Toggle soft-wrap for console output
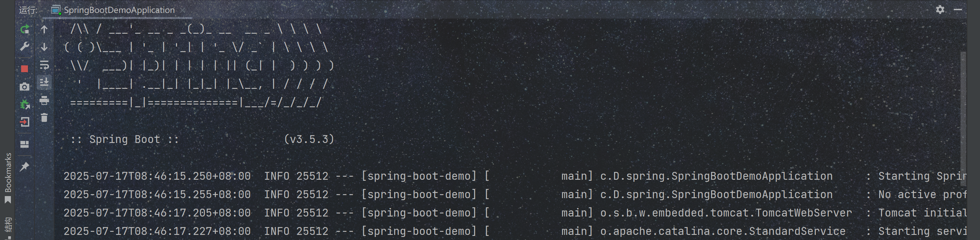Viewport: 980px width, 240px height. pyautogui.click(x=44, y=65)
